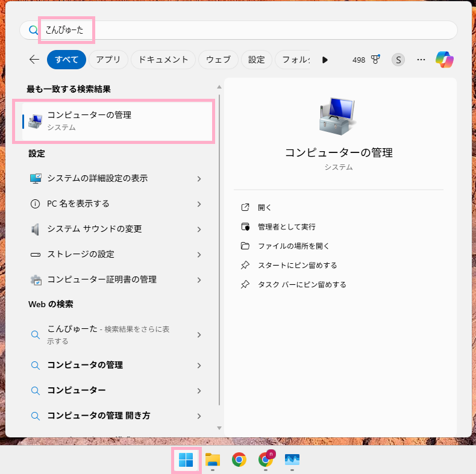Screen dimensions: 476x474
Task: Click the search magnifier icon in search box
Action: 33,30
